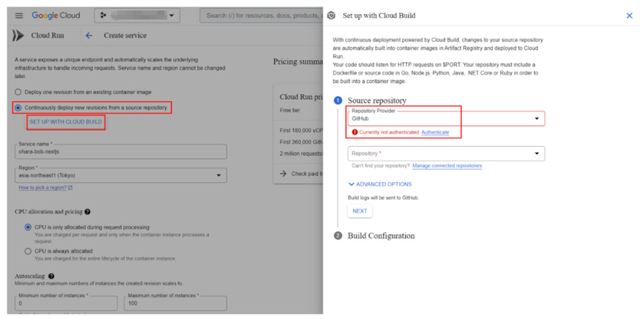
Task: Click the Authenticate link
Action: click(435, 132)
